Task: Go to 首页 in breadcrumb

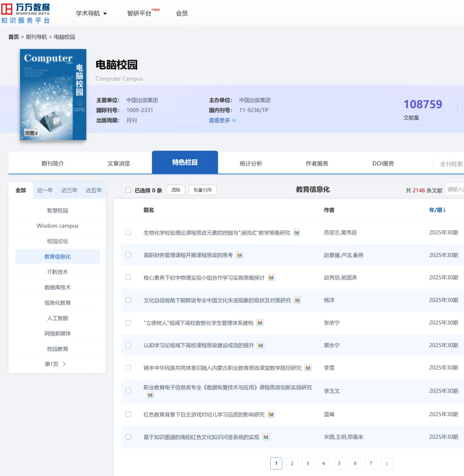Action: point(13,37)
